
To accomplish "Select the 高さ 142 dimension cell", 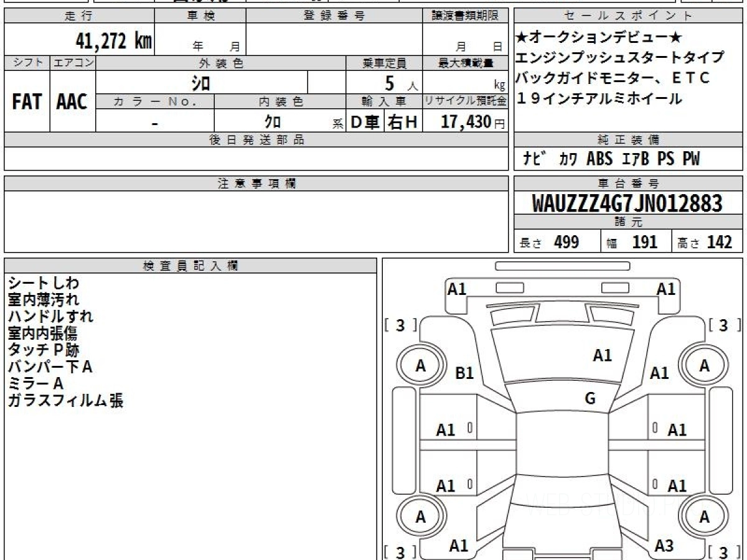I will click(x=707, y=242).
